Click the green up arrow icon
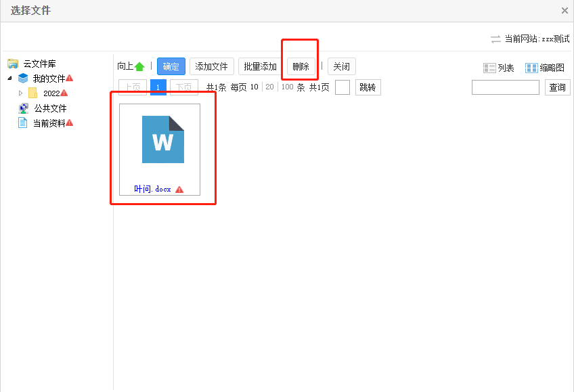This screenshot has height=392, width=574. click(x=139, y=66)
